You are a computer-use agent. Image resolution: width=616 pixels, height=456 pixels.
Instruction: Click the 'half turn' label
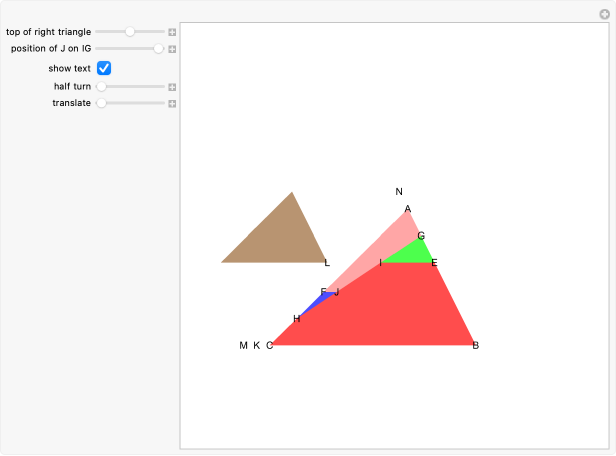tap(72, 86)
